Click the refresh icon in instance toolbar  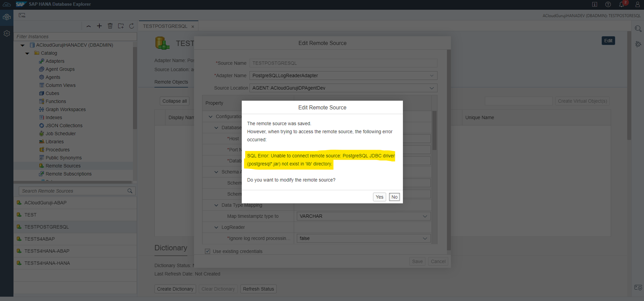tap(131, 26)
